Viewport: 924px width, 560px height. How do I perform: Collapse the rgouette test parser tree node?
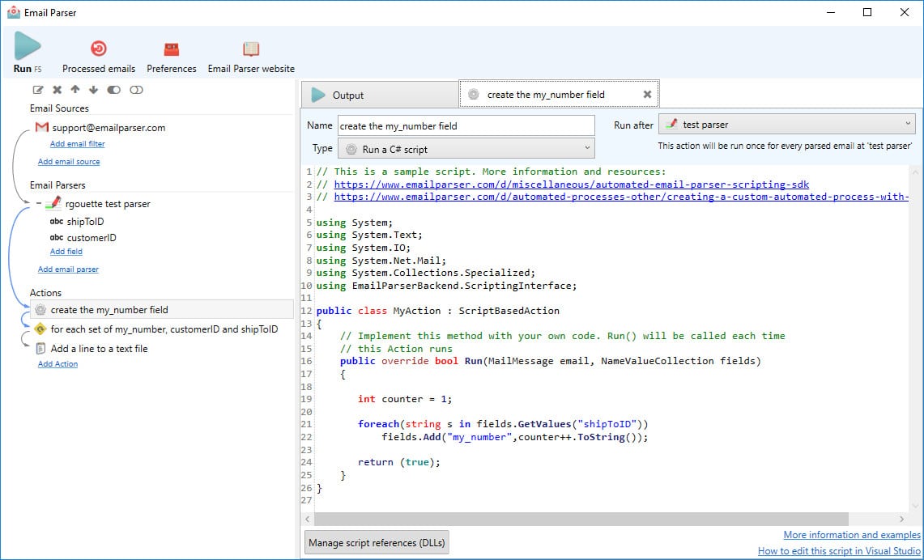(38, 204)
